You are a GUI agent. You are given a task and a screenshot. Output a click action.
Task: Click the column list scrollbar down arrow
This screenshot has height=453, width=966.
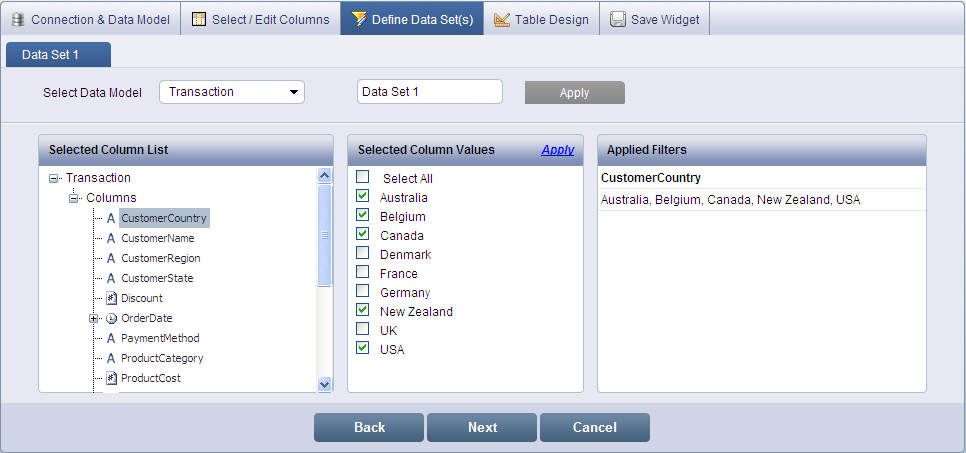tap(324, 384)
